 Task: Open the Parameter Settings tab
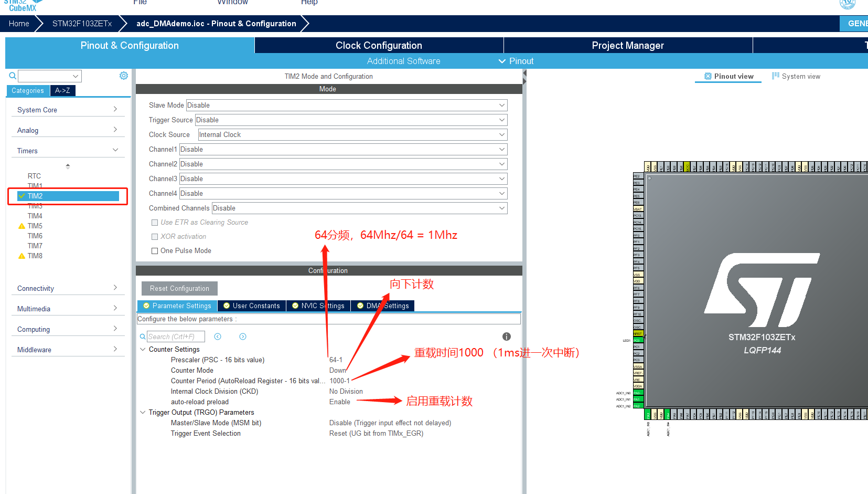click(x=177, y=306)
